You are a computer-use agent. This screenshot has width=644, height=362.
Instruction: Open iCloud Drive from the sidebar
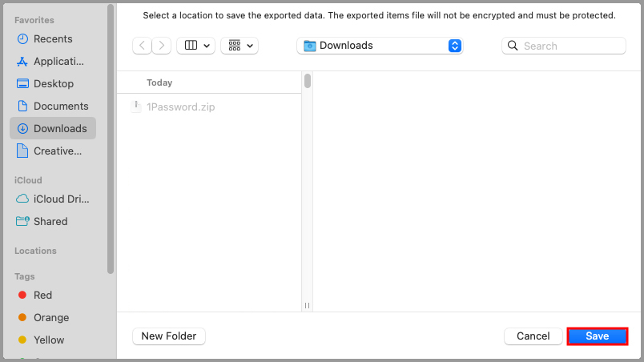61,199
